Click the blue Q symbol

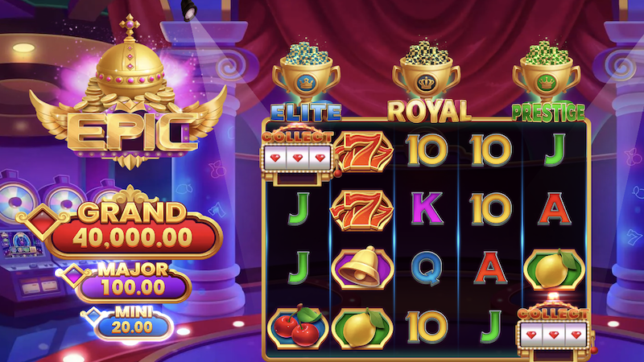(427, 268)
